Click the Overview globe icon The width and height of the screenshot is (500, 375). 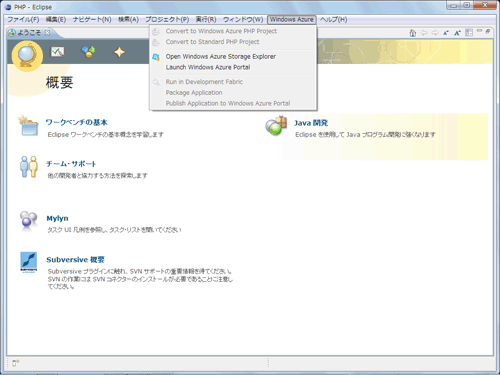pyautogui.click(x=27, y=55)
